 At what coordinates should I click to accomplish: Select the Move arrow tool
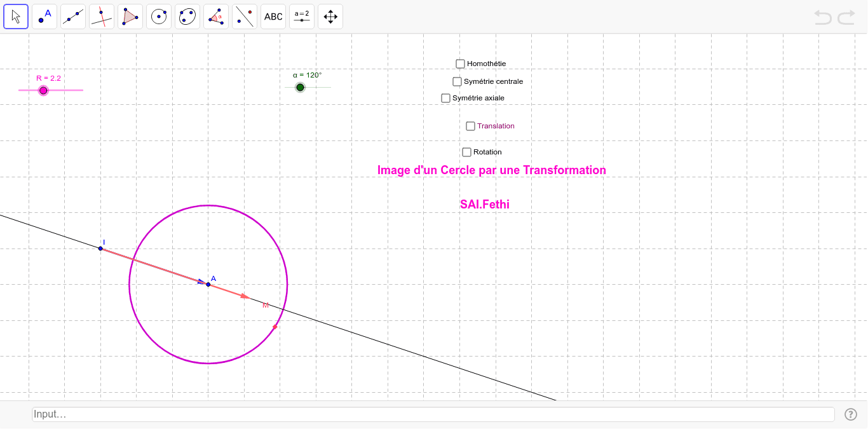[x=15, y=16]
